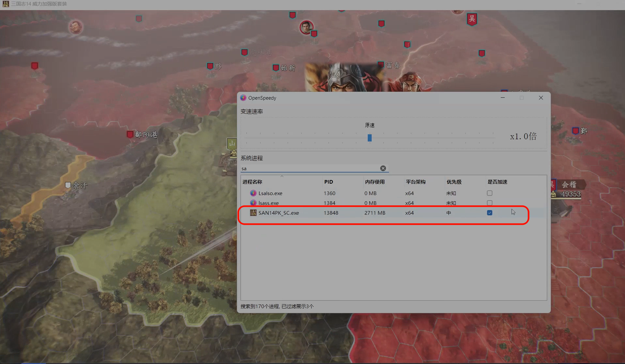
Task: Uncheck acceleration for SAN14PK_SC.exe
Action: tap(489, 213)
